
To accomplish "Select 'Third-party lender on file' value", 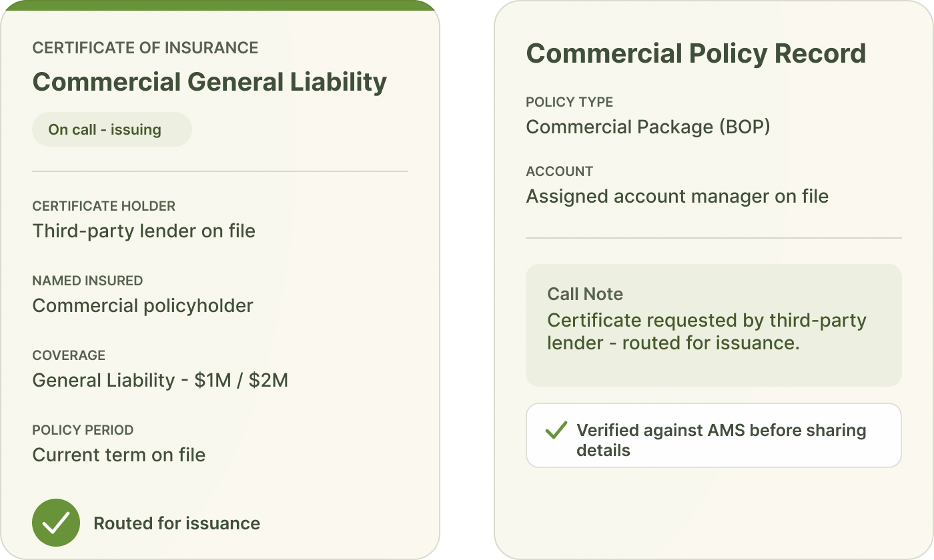I will [144, 231].
